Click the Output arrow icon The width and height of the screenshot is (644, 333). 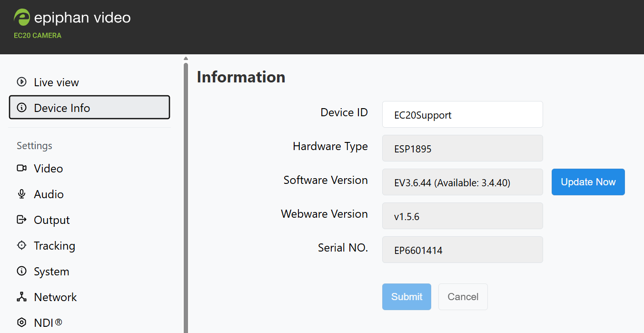click(21, 220)
